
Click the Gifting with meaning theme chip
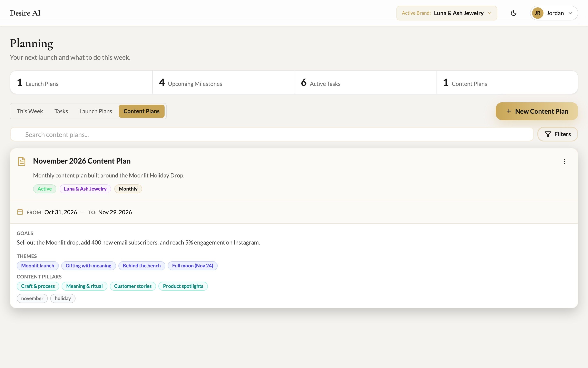[x=88, y=266]
